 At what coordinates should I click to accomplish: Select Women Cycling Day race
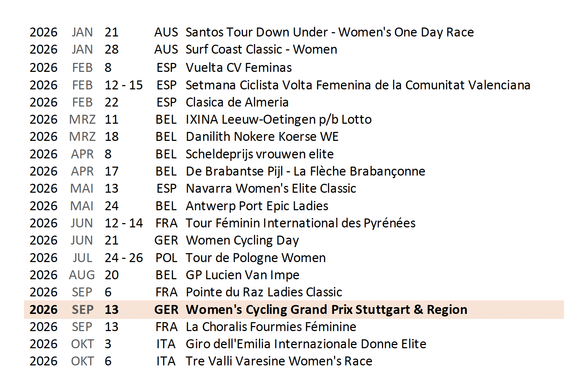click(x=242, y=240)
